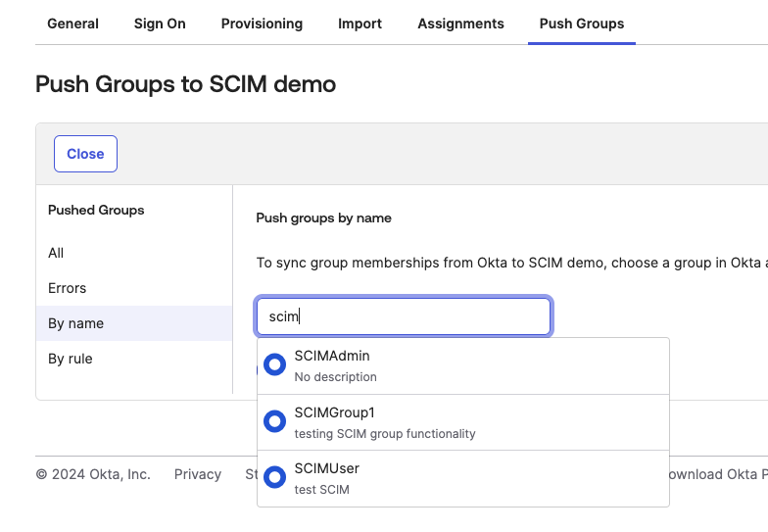
Task: Open the Privacy footer link
Action: pos(198,474)
